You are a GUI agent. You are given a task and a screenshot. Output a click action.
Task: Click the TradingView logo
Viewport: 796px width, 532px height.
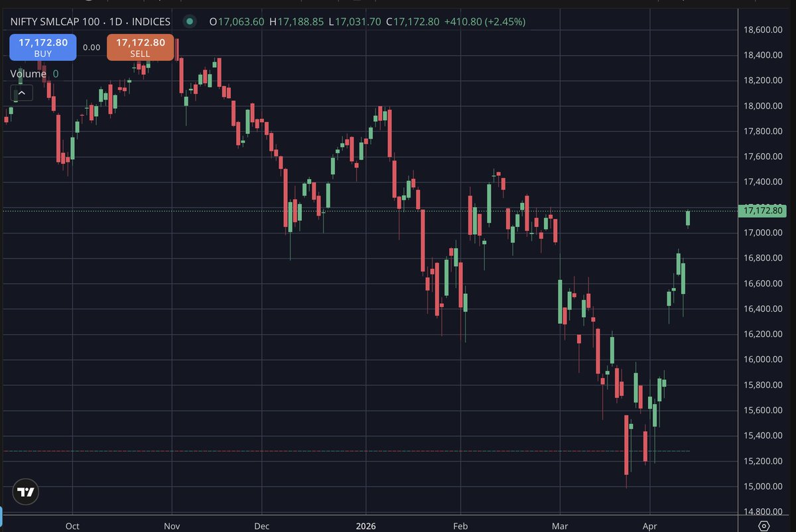27,492
